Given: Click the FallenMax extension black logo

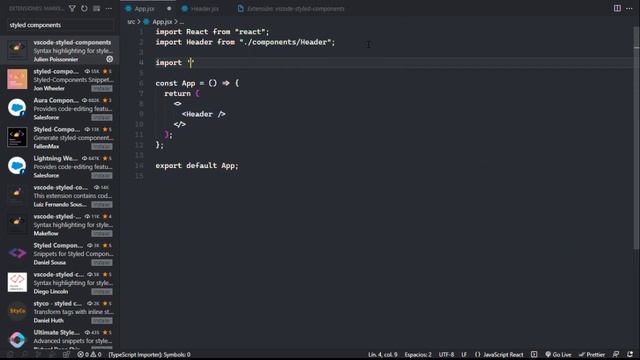Looking at the screenshot, I should point(17,137).
